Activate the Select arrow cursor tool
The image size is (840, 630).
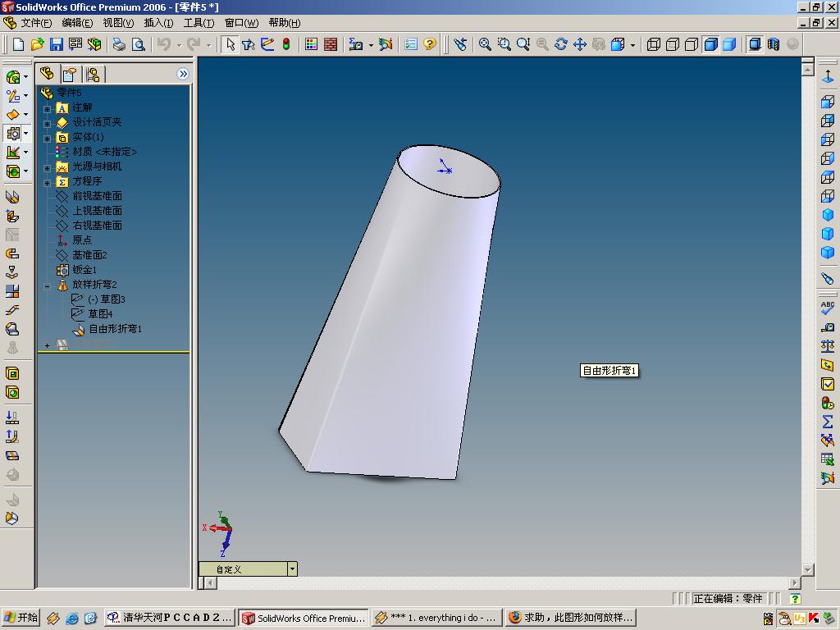[231, 44]
